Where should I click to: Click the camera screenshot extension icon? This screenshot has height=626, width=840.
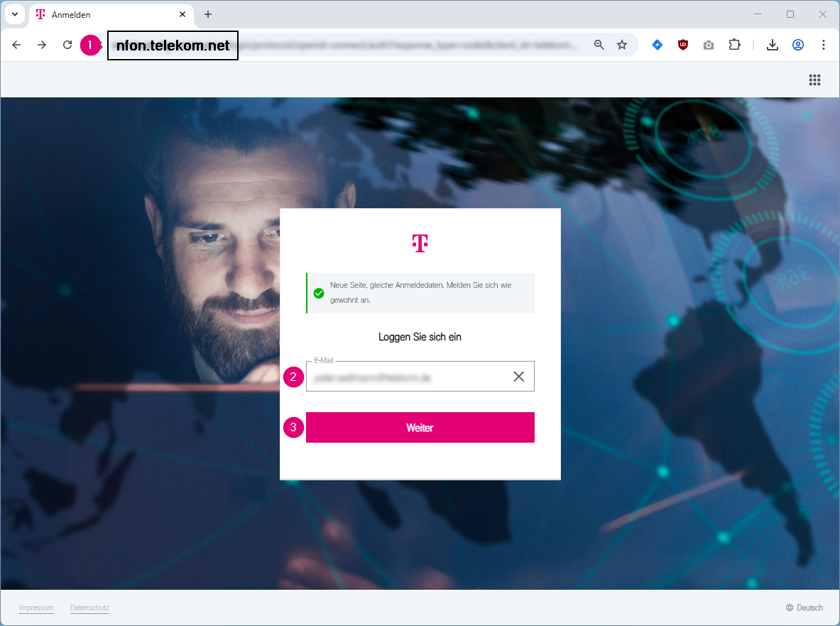coord(709,45)
